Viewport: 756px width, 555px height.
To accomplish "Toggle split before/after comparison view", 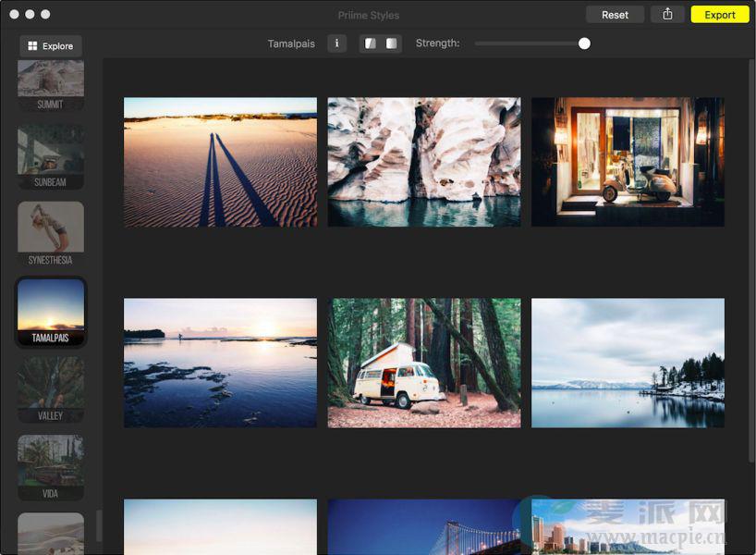I will coord(371,43).
